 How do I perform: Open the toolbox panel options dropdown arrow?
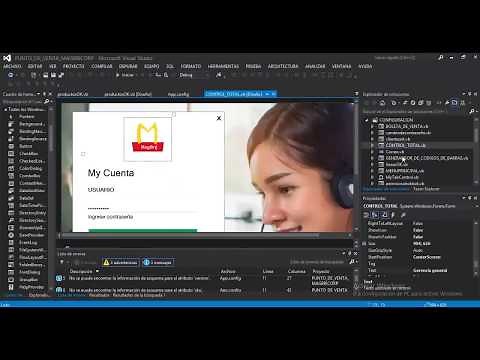[x=38, y=94]
